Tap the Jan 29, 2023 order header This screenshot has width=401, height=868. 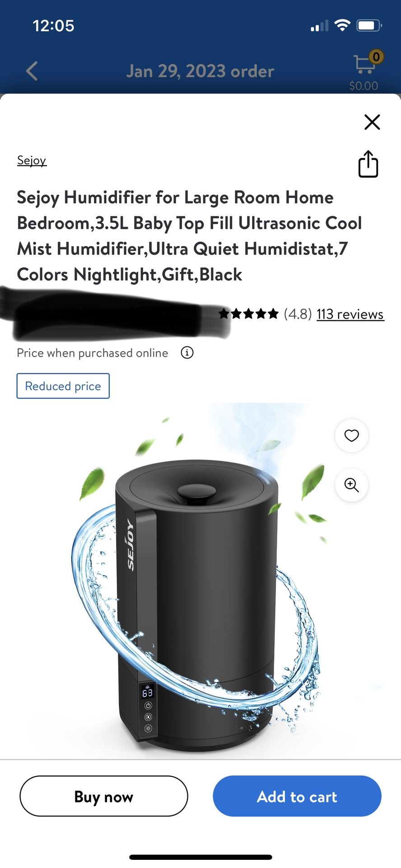click(x=200, y=71)
